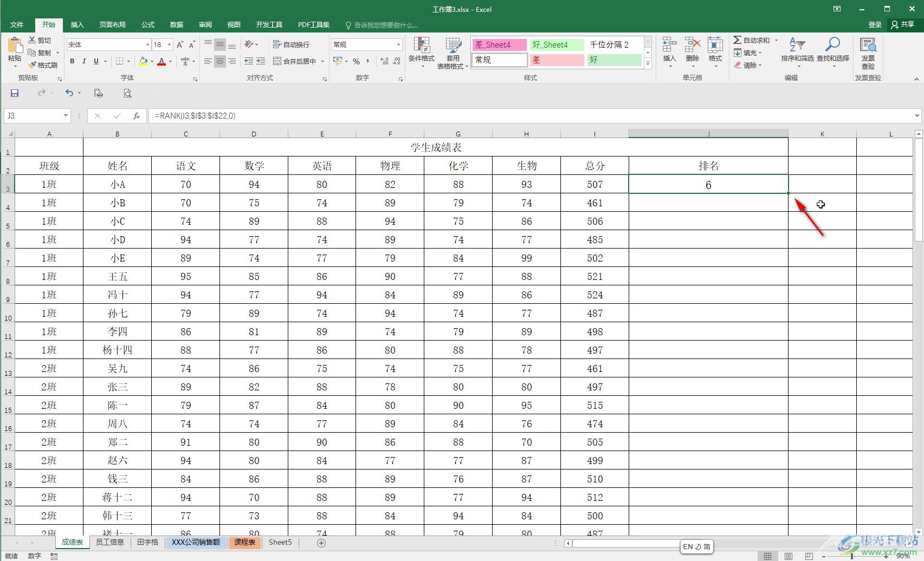Toggle align left

208,61
